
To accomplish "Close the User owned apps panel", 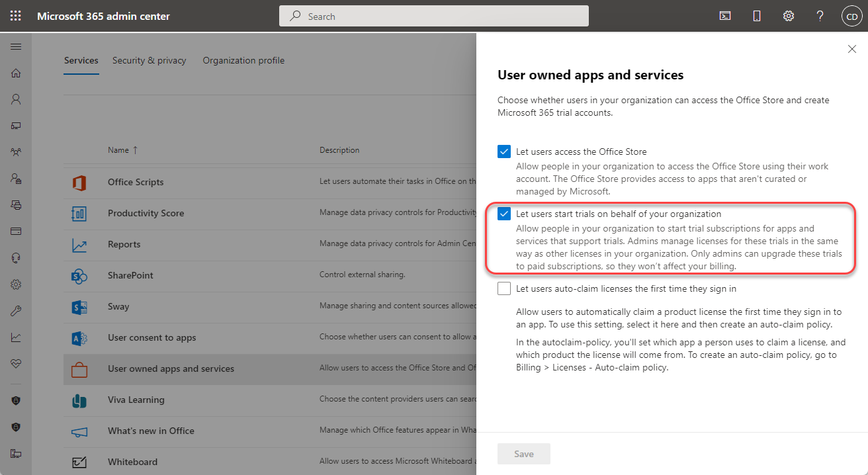I will coord(852,49).
